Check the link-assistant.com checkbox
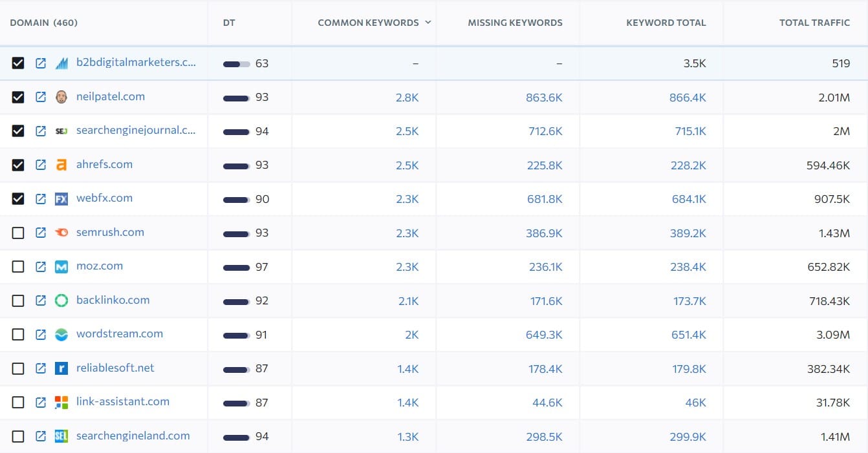The height and width of the screenshot is (453, 868). tap(18, 402)
